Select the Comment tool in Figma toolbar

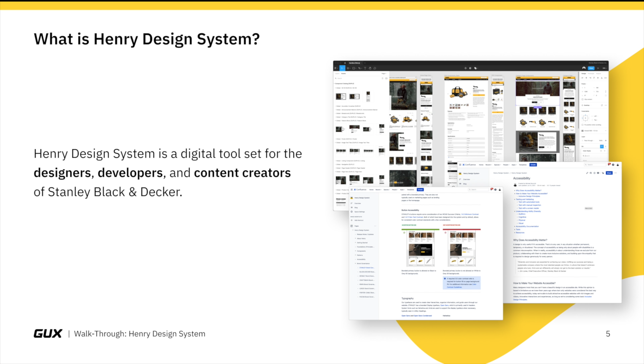(375, 68)
